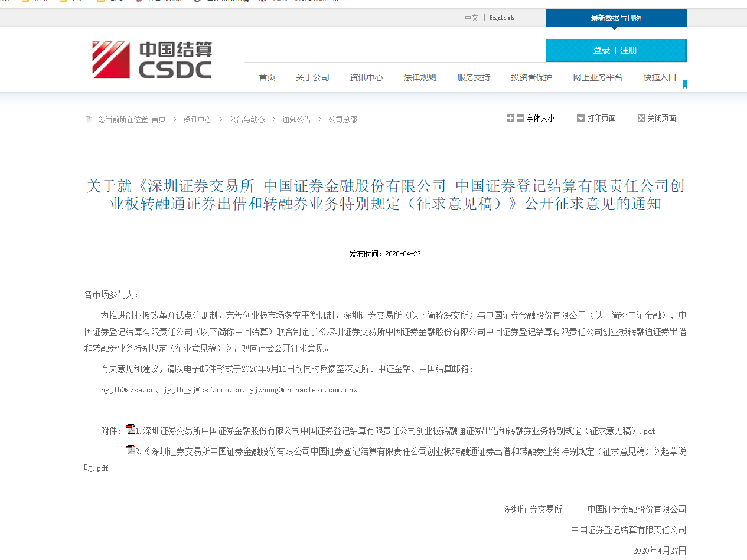Click the 您当前所在位置 breadcrumb label
Image resolution: width=747 pixels, height=560 pixels.
click(123, 119)
